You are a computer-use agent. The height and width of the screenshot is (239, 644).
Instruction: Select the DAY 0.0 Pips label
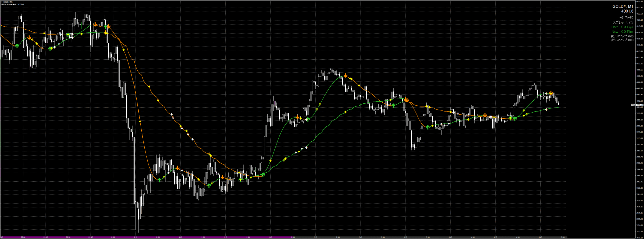click(622, 27)
